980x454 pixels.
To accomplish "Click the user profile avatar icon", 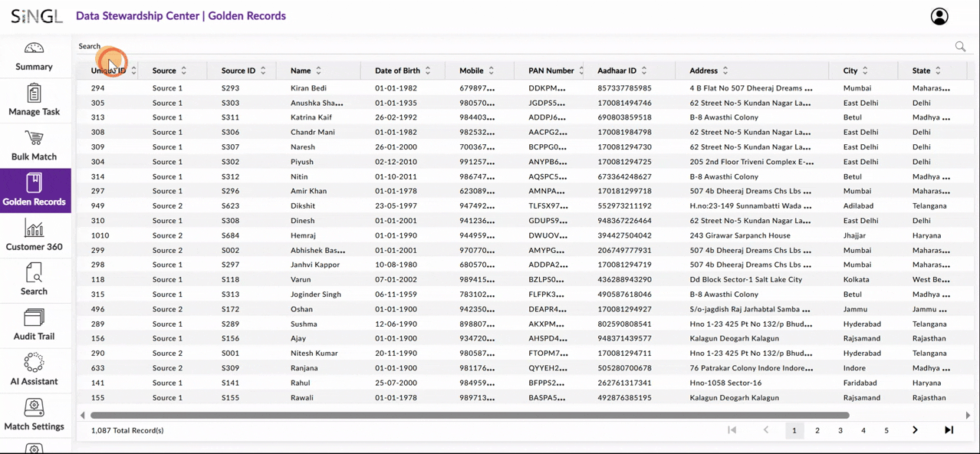I will click(x=939, y=16).
